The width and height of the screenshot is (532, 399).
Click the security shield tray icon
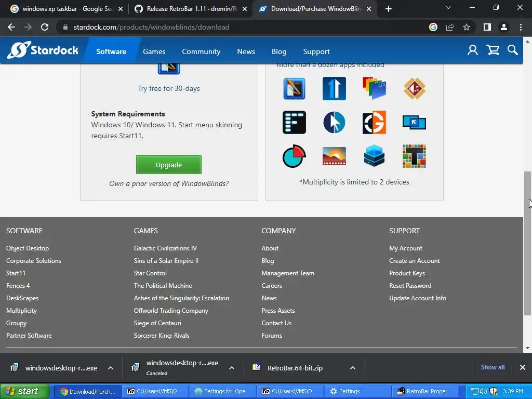click(x=494, y=391)
